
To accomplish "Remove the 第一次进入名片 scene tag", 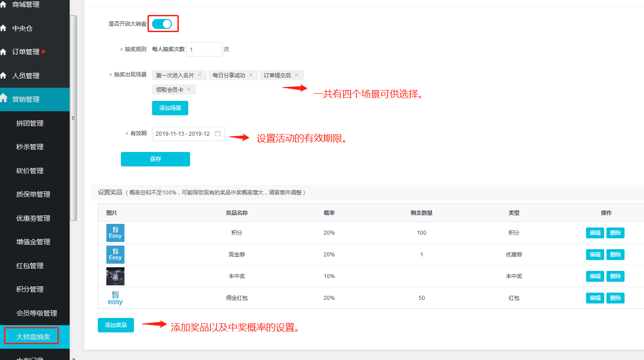I will [200, 75].
